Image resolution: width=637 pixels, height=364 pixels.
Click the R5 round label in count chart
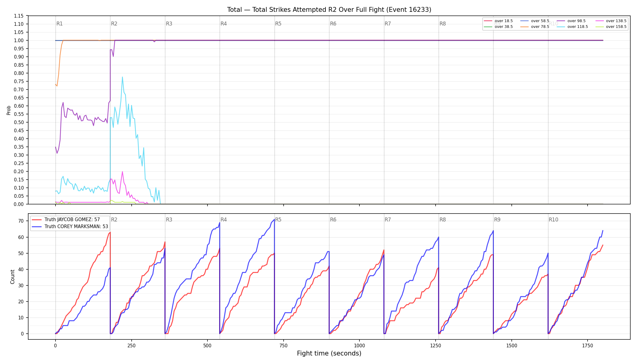coord(278,220)
